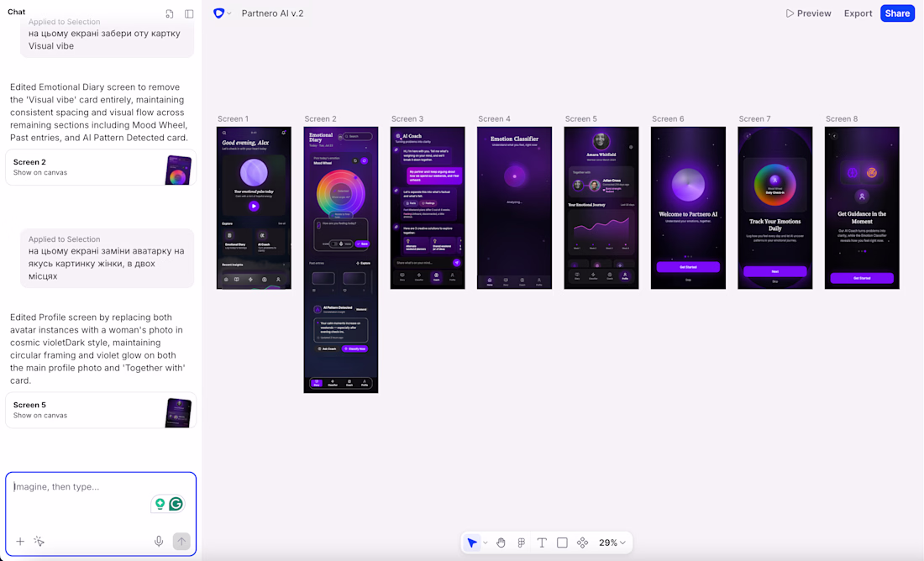
Task: Click Next button in Screen 7
Action: coord(775,271)
